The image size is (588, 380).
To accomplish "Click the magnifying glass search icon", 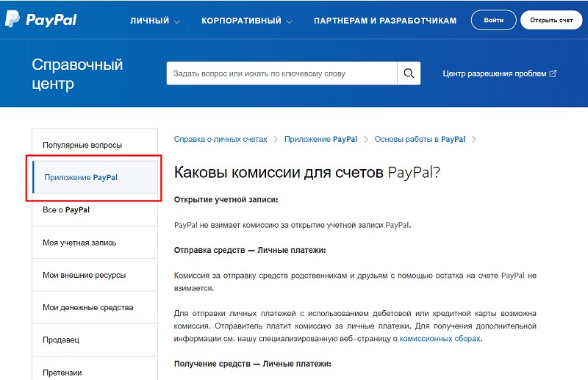I will [x=409, y=74].
